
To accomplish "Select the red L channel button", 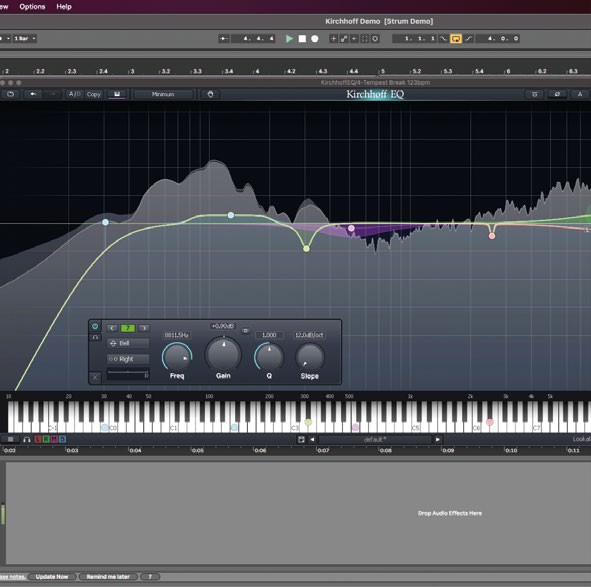I will click(38, 439).
